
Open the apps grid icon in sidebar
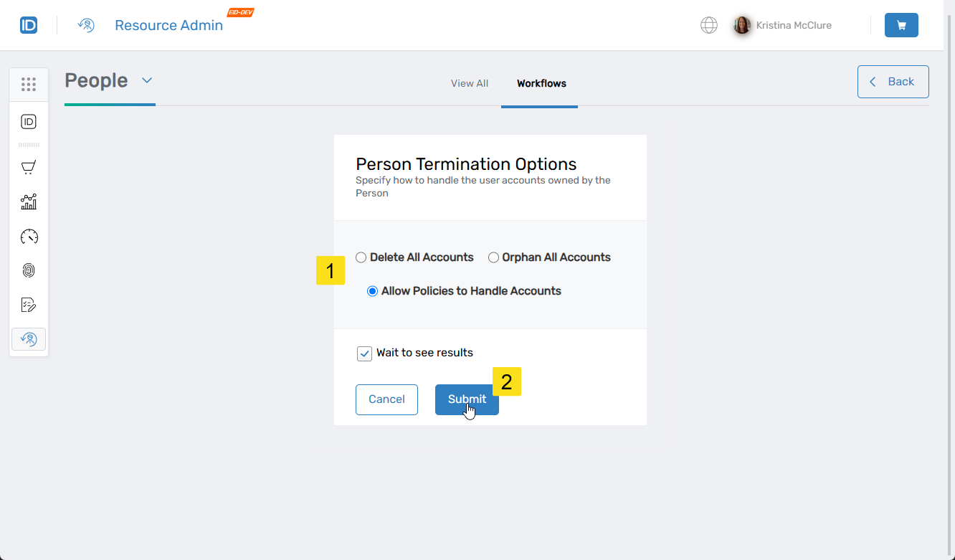pyautogui.click(x=29, y=85)
